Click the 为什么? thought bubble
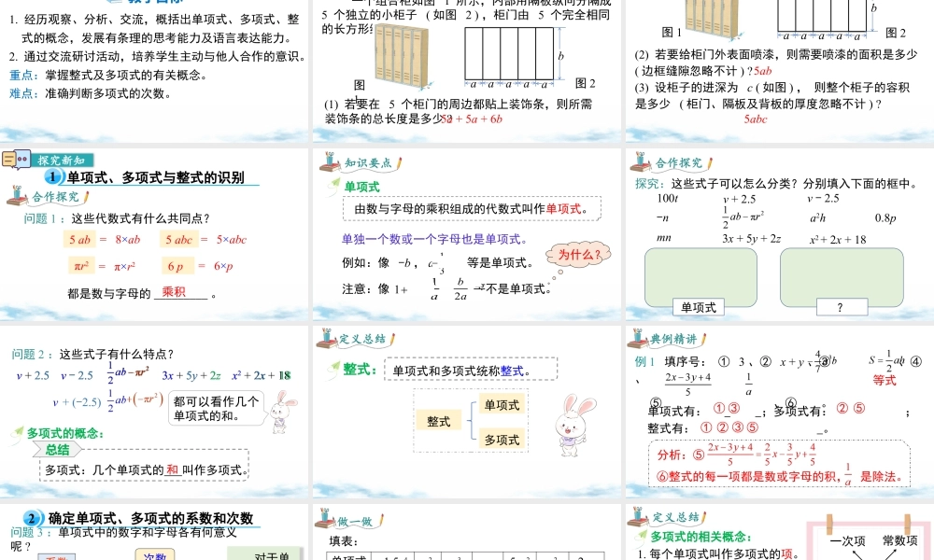This screenshot has width=934, height=560. pyautogui.click(x=578, y=253)
